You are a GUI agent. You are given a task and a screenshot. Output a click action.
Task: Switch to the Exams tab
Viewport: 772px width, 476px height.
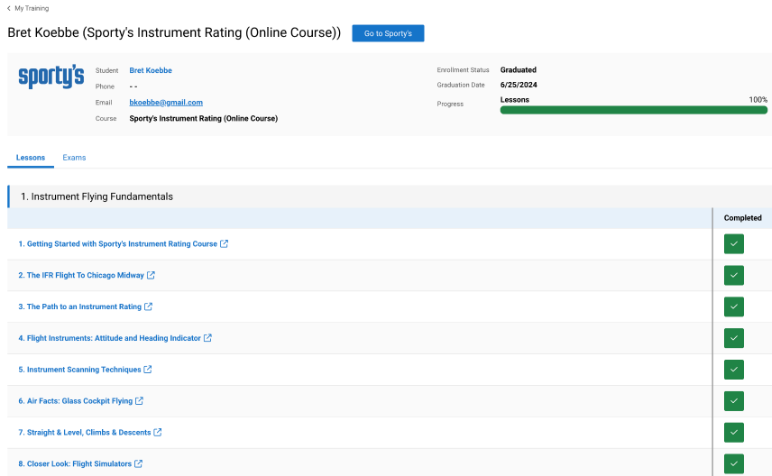tap(74, 158)
